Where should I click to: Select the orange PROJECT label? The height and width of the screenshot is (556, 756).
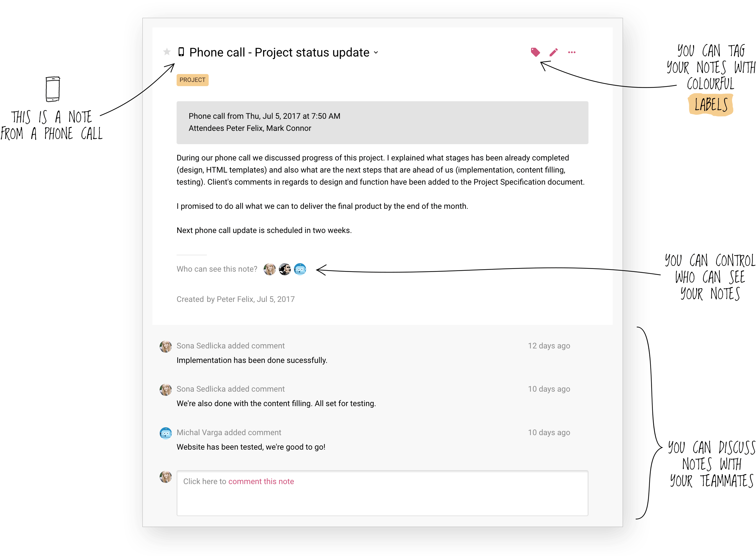click(192, 80)
